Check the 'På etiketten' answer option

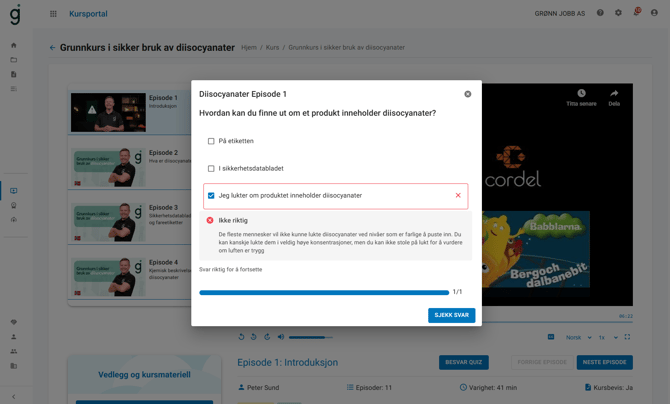[x=211, y=141]
